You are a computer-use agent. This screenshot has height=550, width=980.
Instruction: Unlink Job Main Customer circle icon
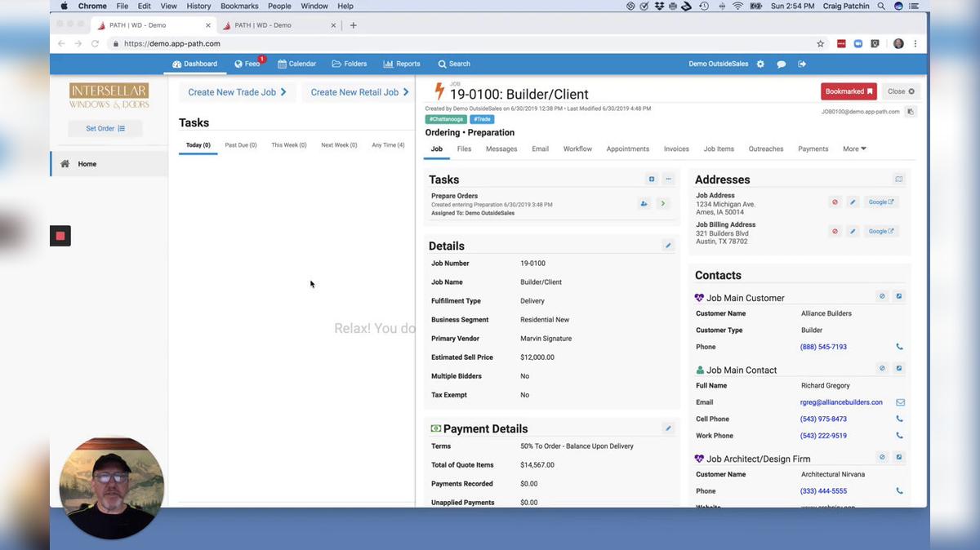click(x=882, y=296)
